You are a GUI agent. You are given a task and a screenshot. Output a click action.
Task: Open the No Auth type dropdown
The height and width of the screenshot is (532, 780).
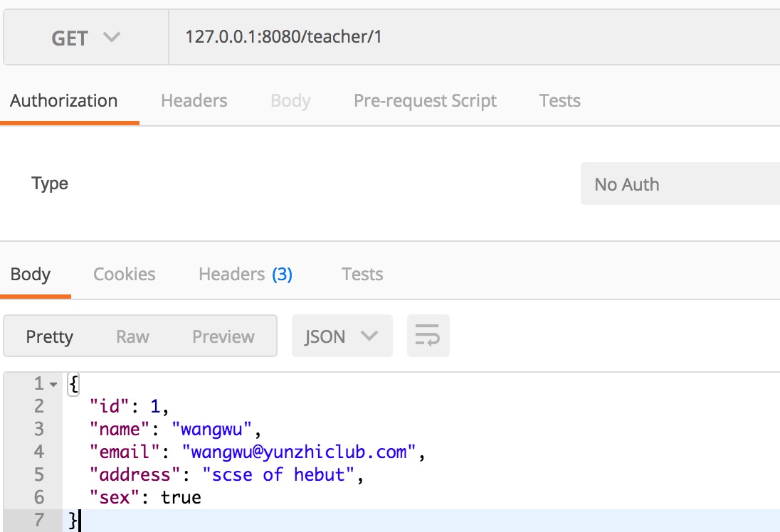[680, 184]
